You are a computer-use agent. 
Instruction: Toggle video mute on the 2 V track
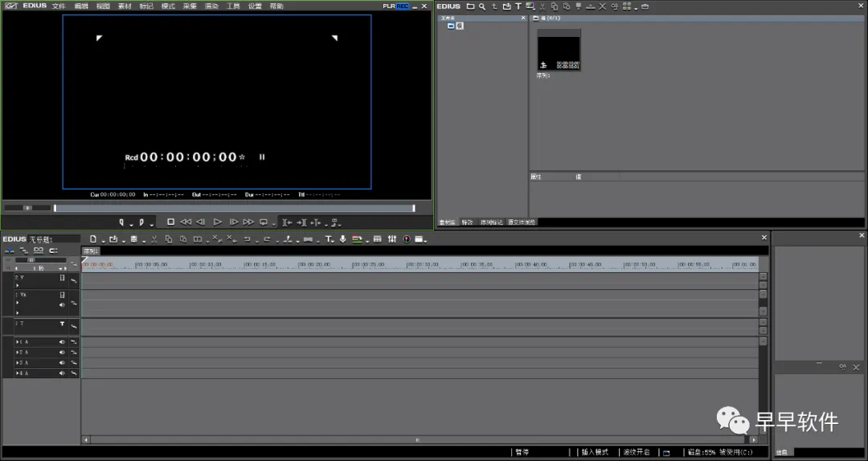[62, 279]
